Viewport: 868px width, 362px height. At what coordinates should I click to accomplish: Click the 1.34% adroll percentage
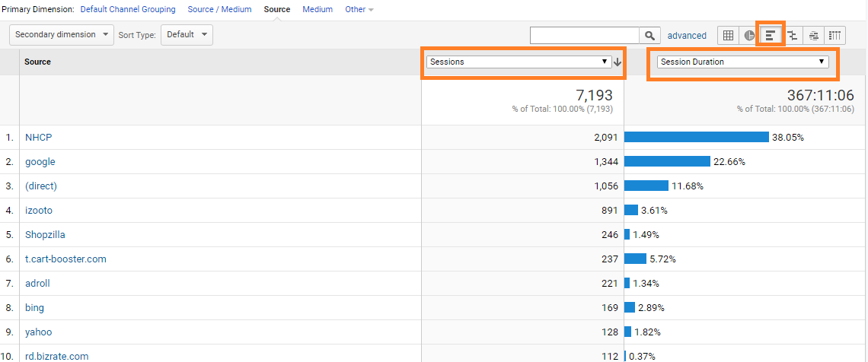[x=646, y=284]
